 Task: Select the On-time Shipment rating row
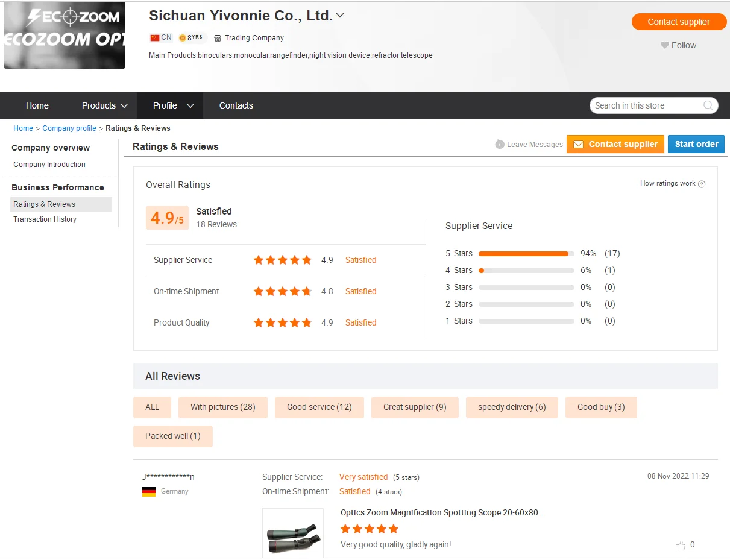tap(286, 291)
